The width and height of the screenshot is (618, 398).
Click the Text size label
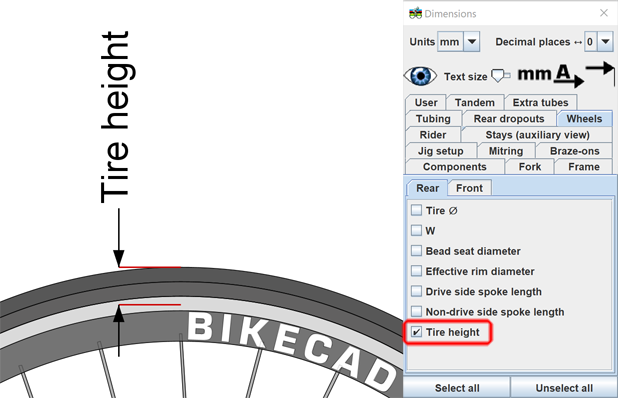465,76
